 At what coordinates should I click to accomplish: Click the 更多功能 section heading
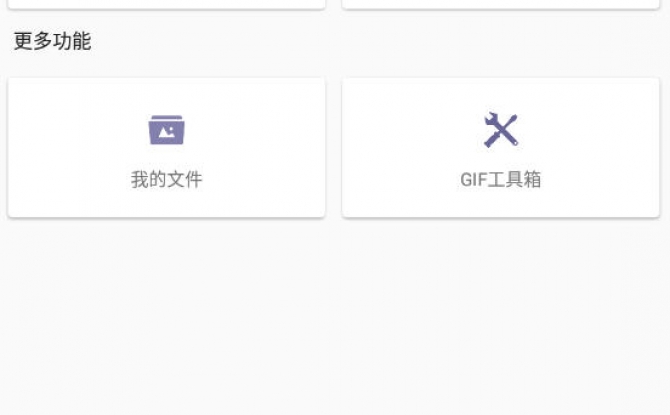point(52,41)
